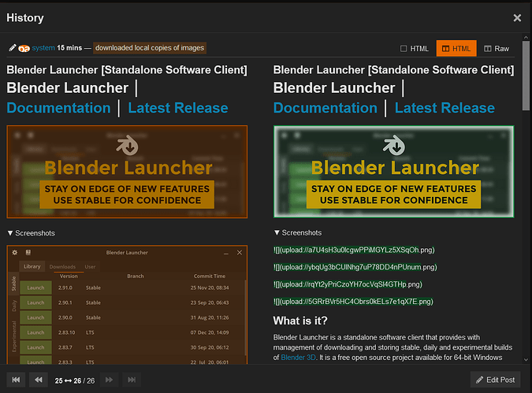Click the Branch column header
Image resolution: width=532 pixels, height=393 pixels.
(x=136, y=276)
